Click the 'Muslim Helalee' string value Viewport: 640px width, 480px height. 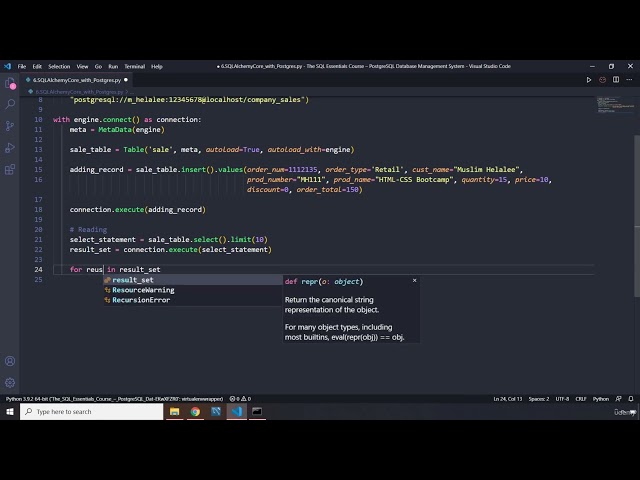click(x=486, y=169)
